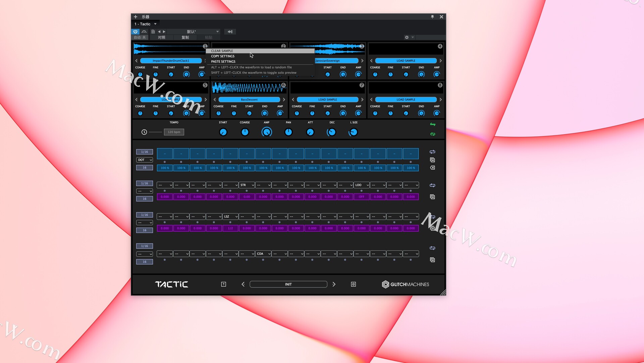Click the automation curve icon beside power
644x363 pixels.
click(x=144, y=32)
